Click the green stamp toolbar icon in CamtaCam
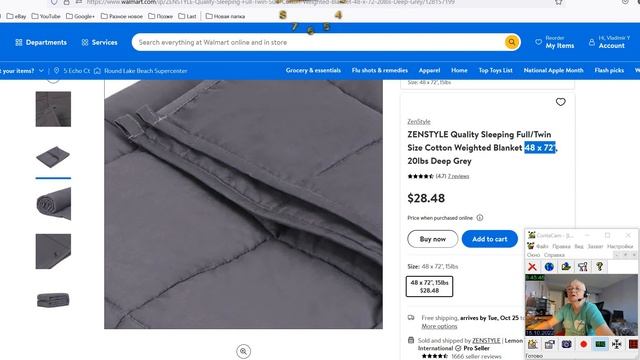This screenshot has height=360, width=640. (566, 267)
